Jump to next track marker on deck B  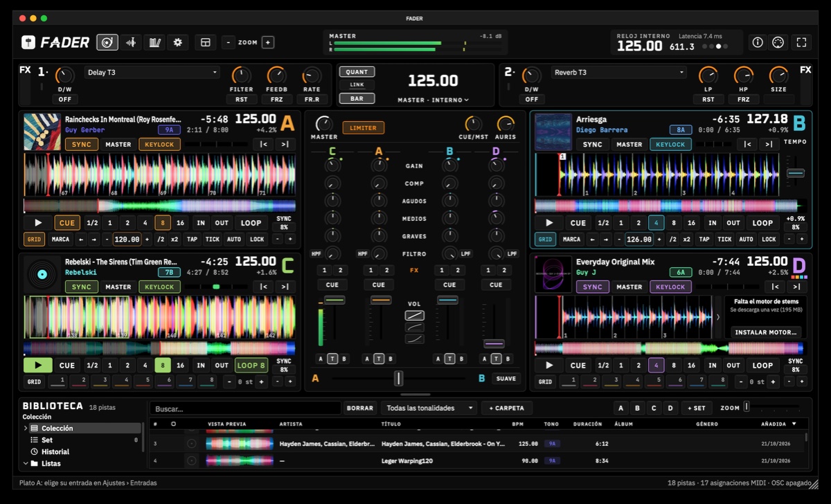(x=769, y=144)
